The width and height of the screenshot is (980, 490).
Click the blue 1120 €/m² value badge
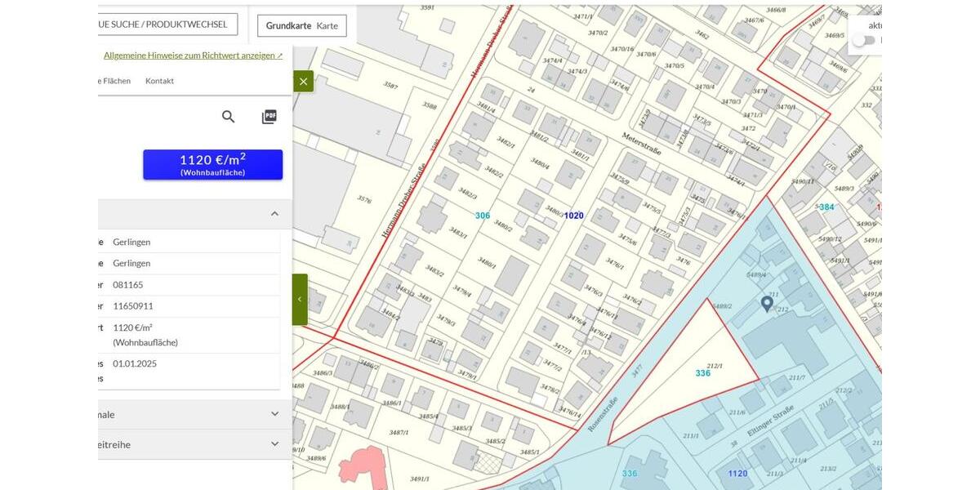coord(212,164)
